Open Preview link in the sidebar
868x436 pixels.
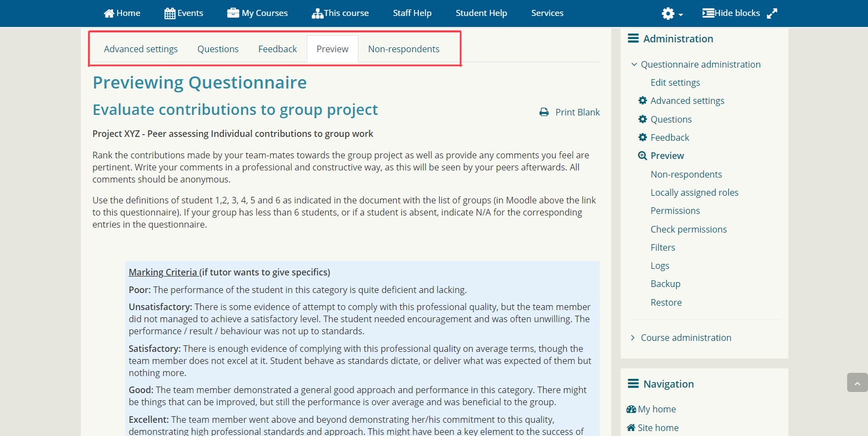click(x=667, y=156)
